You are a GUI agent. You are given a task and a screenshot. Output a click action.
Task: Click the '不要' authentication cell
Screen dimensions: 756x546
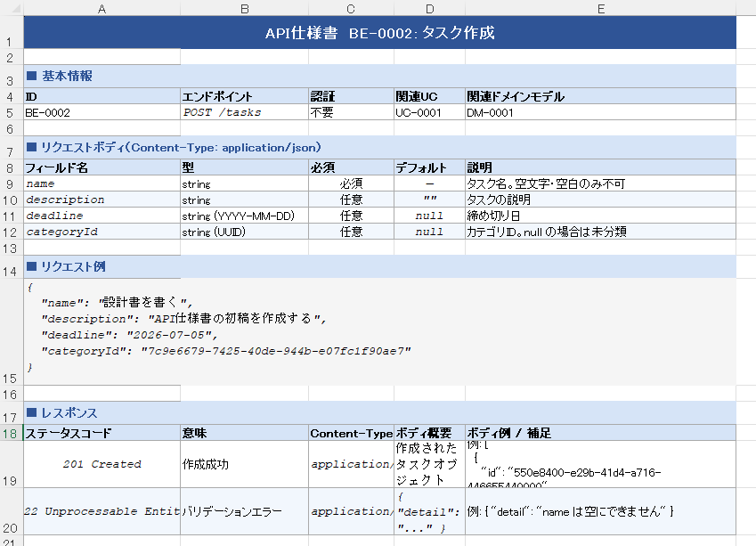351,112
